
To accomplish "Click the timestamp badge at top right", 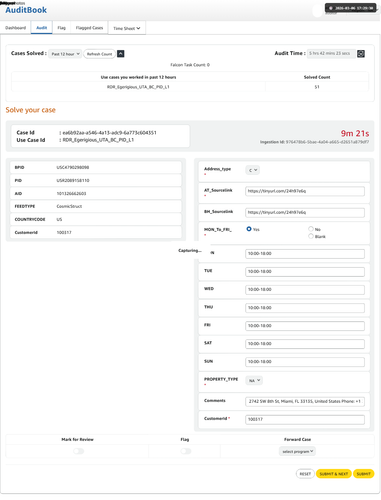I will pos(351,8).
